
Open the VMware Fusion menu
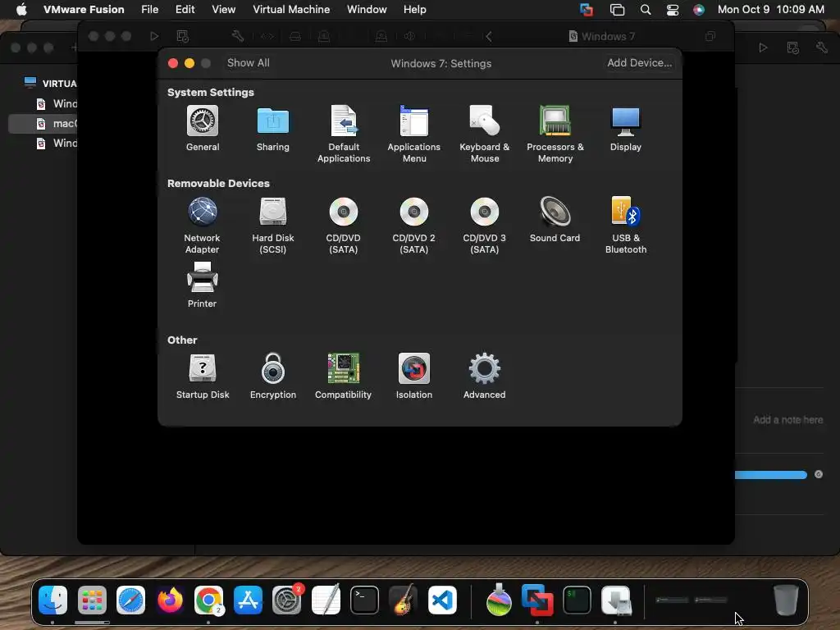coord(84,9)
